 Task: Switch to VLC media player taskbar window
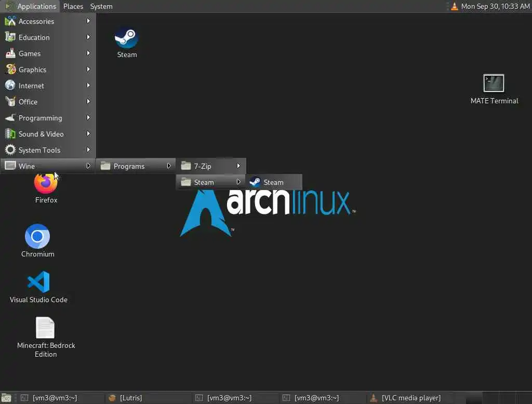(x=409, y=398)
